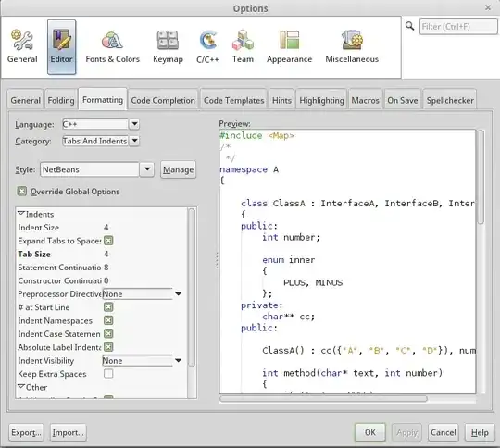
Task: Switch to the On Save tab
Action: pyautogui.click(x=403, y=100)
